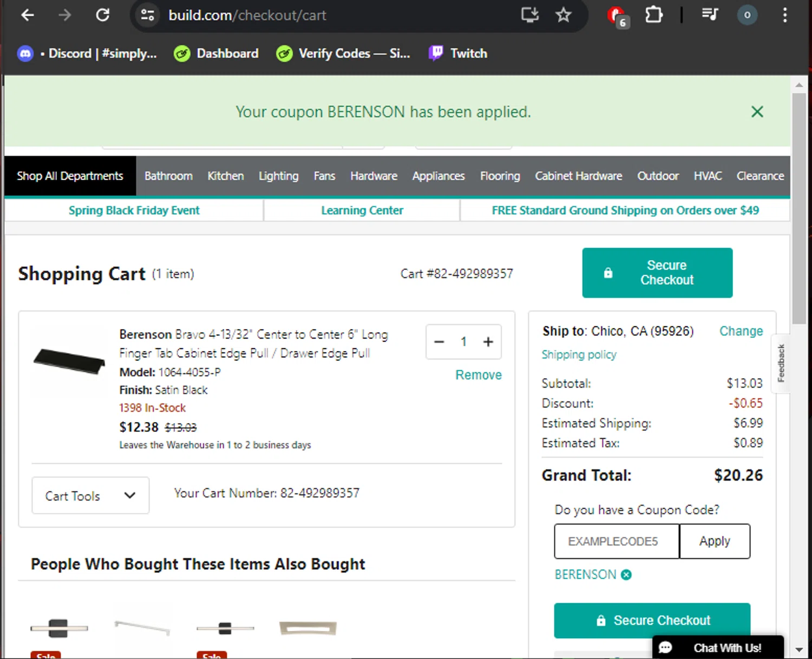This screenshot has height=659, width=812.
Task: Open the Spring Black Friday Event link
Action: pos(134,210)
